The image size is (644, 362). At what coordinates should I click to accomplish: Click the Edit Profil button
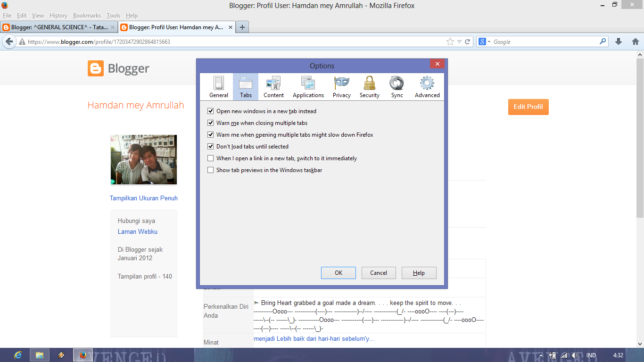[528, 107]
